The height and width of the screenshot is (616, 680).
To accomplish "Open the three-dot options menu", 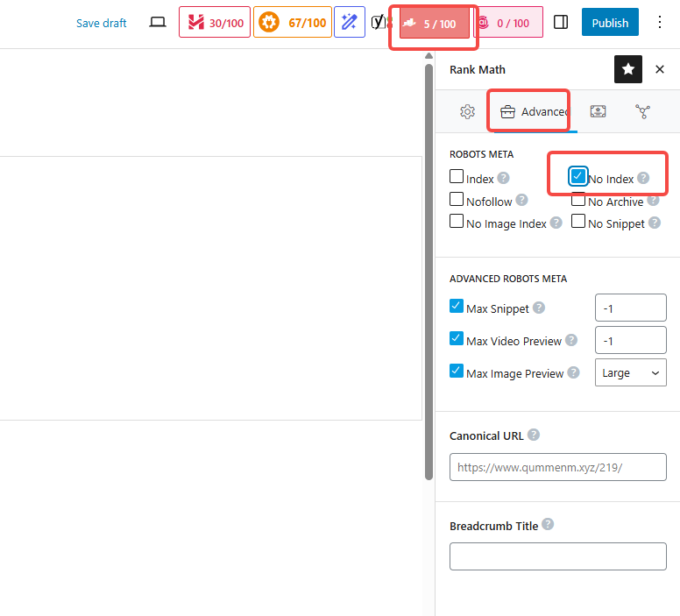I will 660,23.
